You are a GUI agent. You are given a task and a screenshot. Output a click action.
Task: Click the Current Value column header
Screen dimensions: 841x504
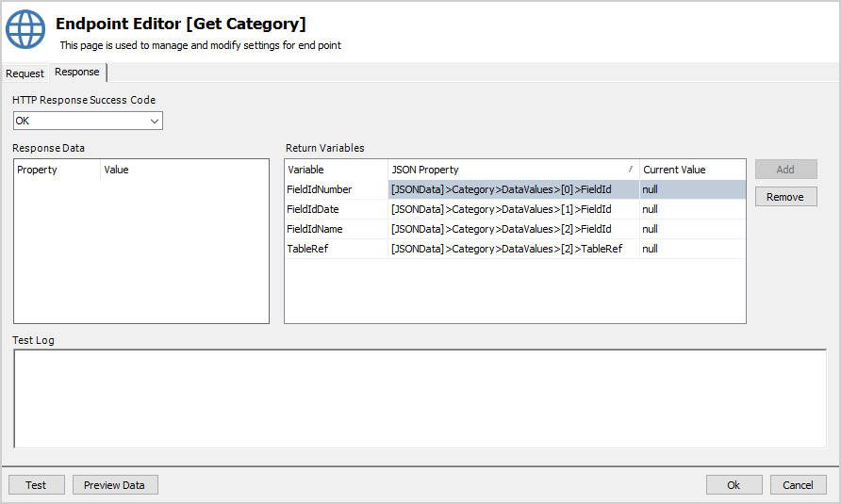(692, 170)
